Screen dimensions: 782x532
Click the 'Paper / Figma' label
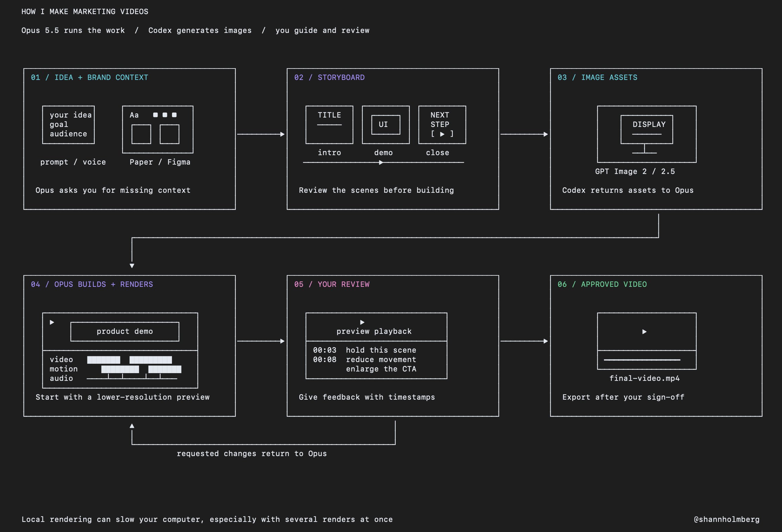pyautogui.click(x=160, y=162)
